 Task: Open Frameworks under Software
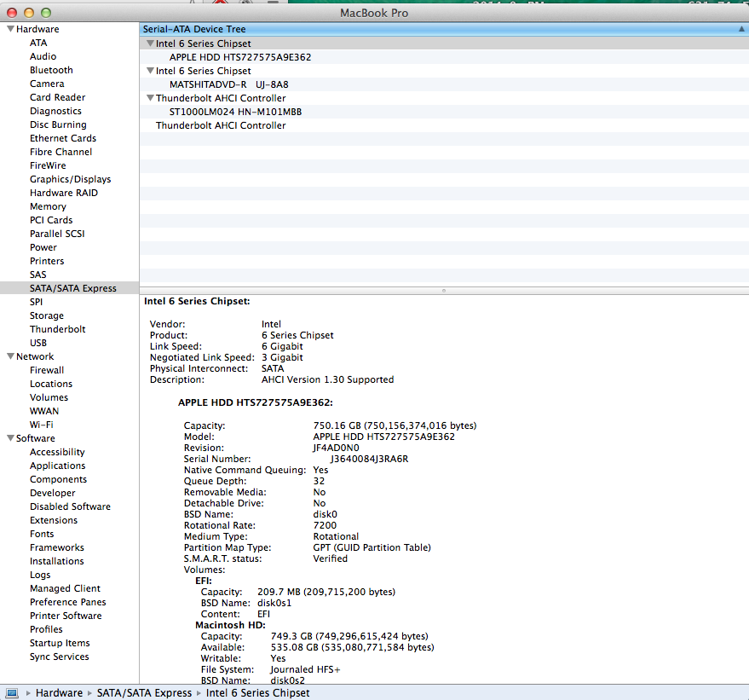point(57,547)
